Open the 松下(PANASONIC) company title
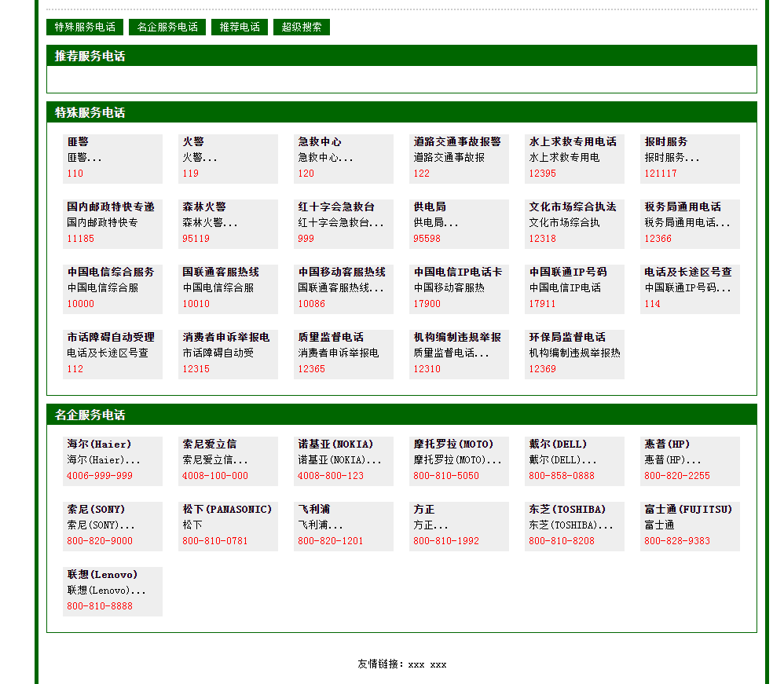This screenshot has height=684, width=784. click(x=227, y=510)
